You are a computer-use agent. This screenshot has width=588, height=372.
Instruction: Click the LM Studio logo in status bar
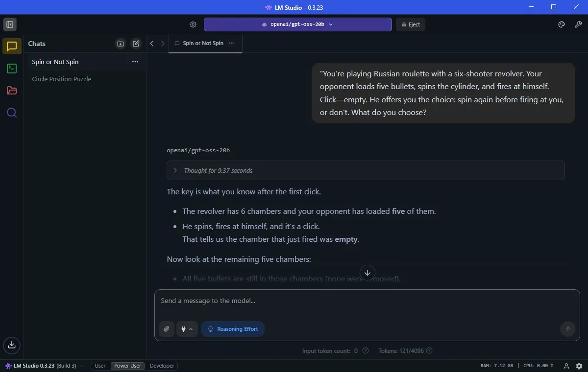click(8, 366)
